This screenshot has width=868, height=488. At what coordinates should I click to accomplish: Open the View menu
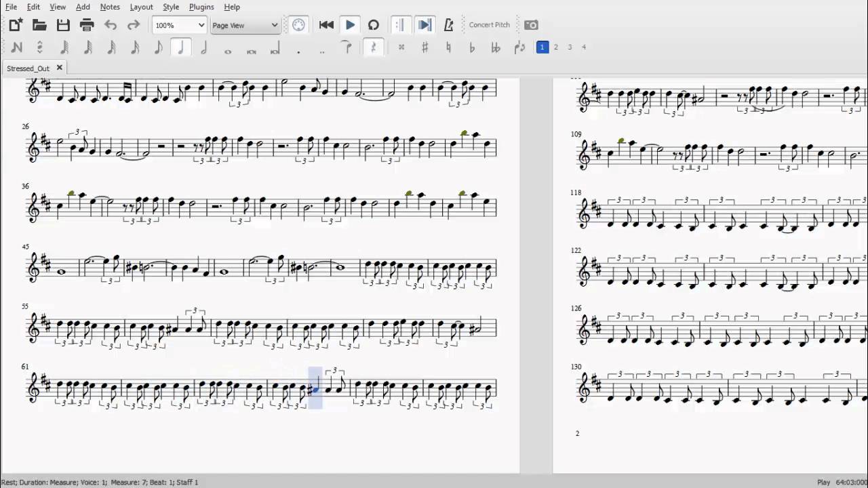58,7
